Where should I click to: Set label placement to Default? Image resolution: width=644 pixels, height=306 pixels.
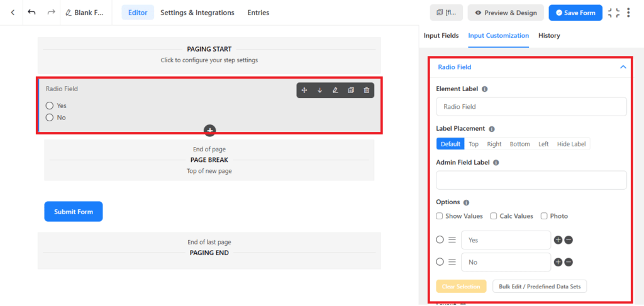450,144
